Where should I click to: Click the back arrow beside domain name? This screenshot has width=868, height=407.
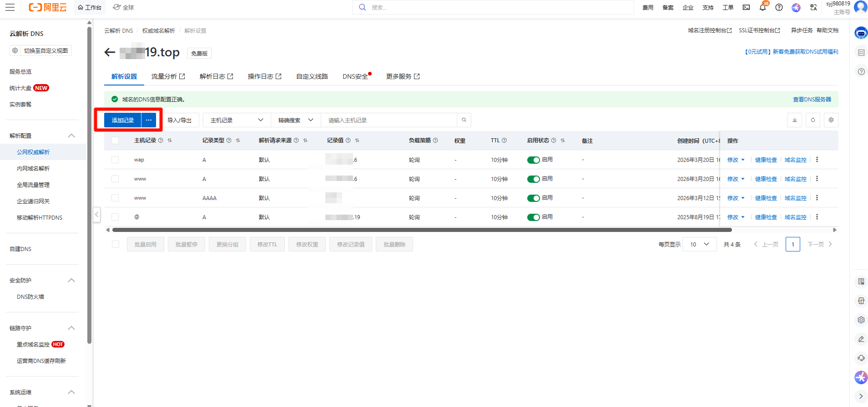pyautogui.click(x=110, y=53)
